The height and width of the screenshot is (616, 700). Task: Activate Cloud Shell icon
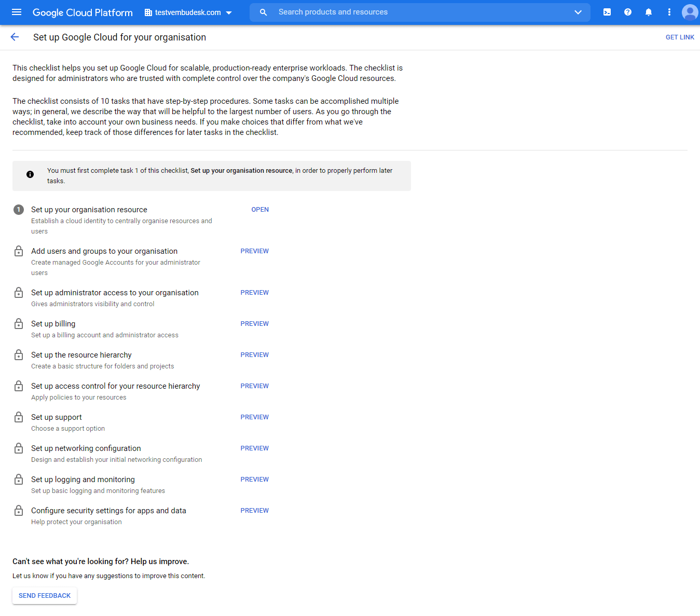607,12
